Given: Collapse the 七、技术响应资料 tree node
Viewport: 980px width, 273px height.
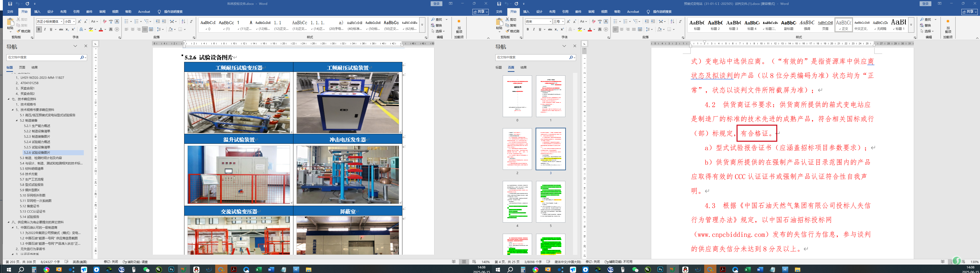Looking at the screenshot, I should (9, 99).
